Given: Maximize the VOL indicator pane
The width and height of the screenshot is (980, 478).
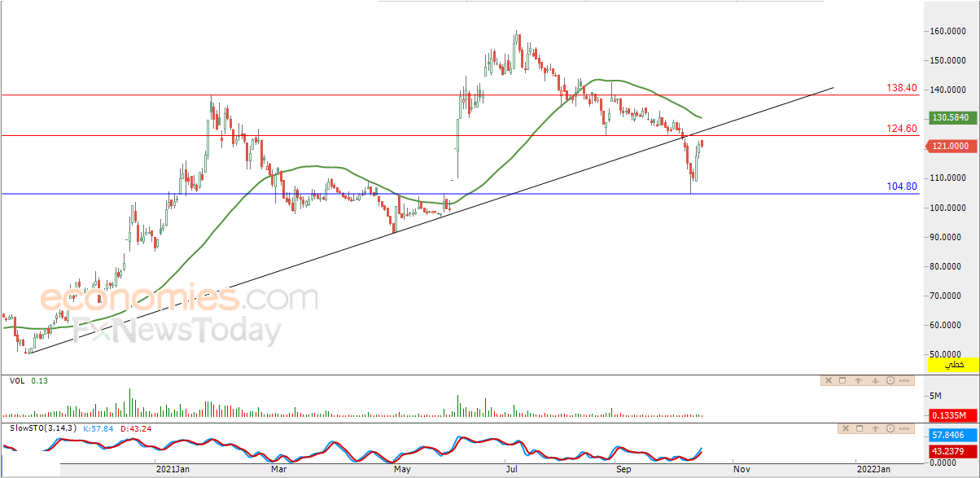Looking at the screenshot, I should point(842,380).
